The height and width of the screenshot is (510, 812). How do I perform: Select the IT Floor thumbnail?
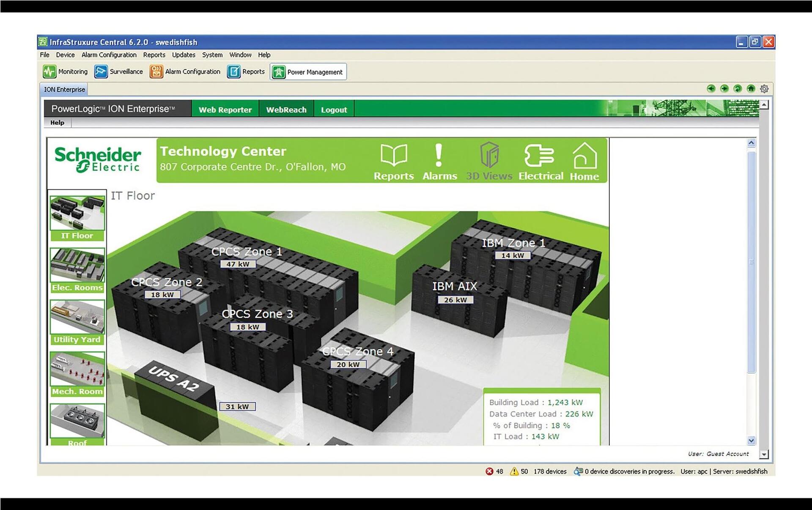pos(77,218)
